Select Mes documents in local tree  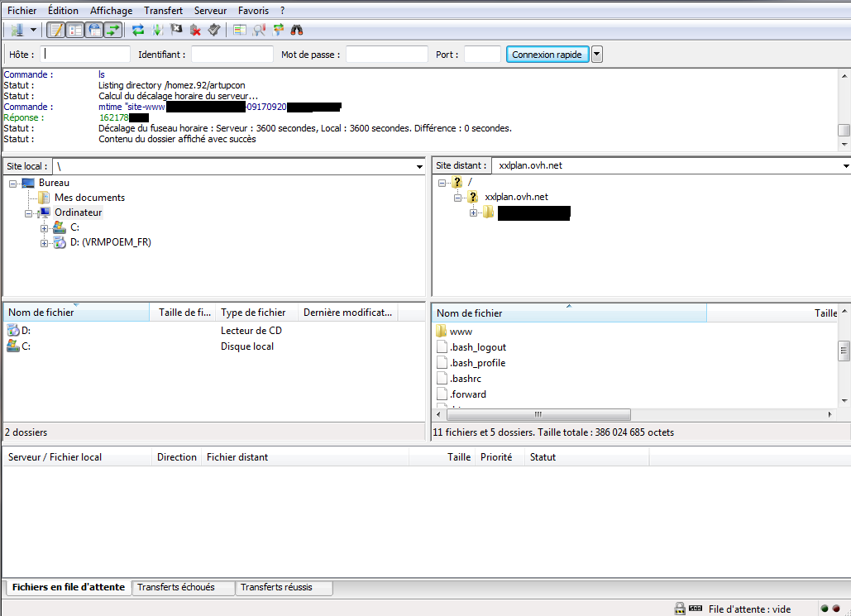pos(89,198)
